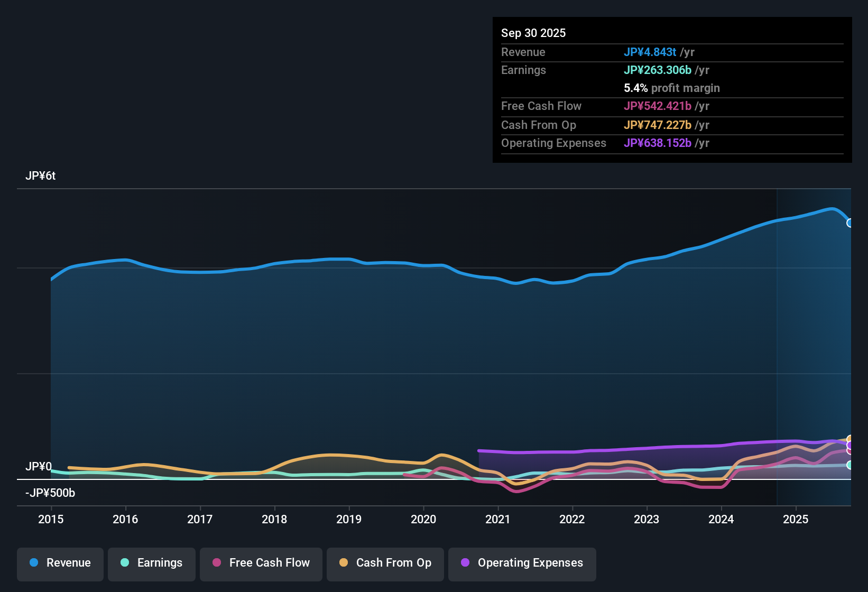This screenshot has width=868, height=592.
Task: Expand the Sep 30 2025 tooltip details
Action: pyautogui.click(x=533, y=33)
